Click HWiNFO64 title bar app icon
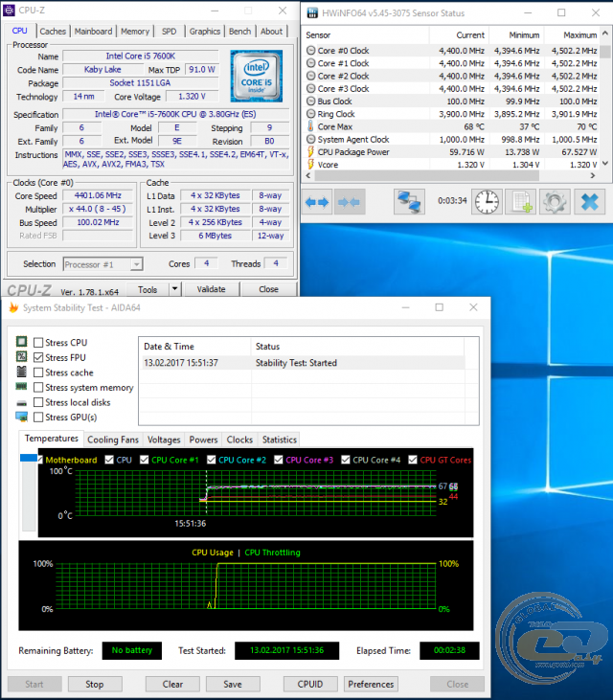This screenshot has height=700, width=613. click(x=312, y=13)
